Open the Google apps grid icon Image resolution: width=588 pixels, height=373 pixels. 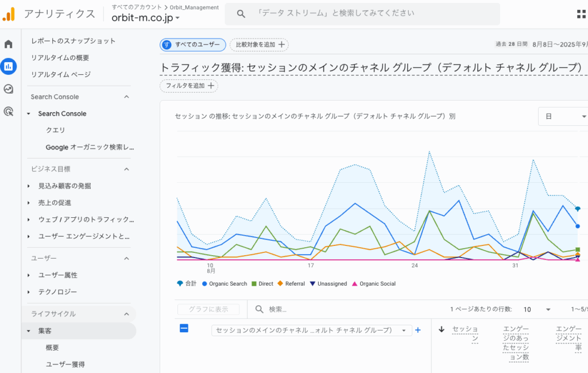coord(581,14)
